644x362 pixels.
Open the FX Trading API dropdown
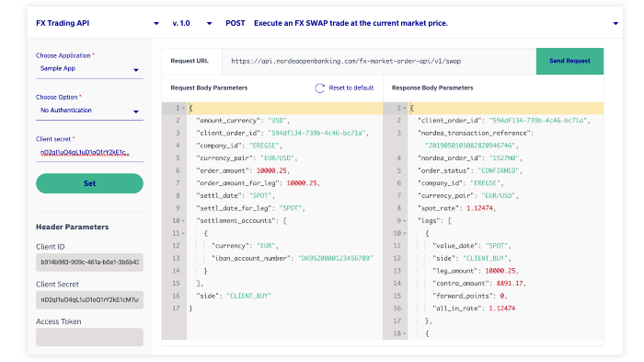156,23
